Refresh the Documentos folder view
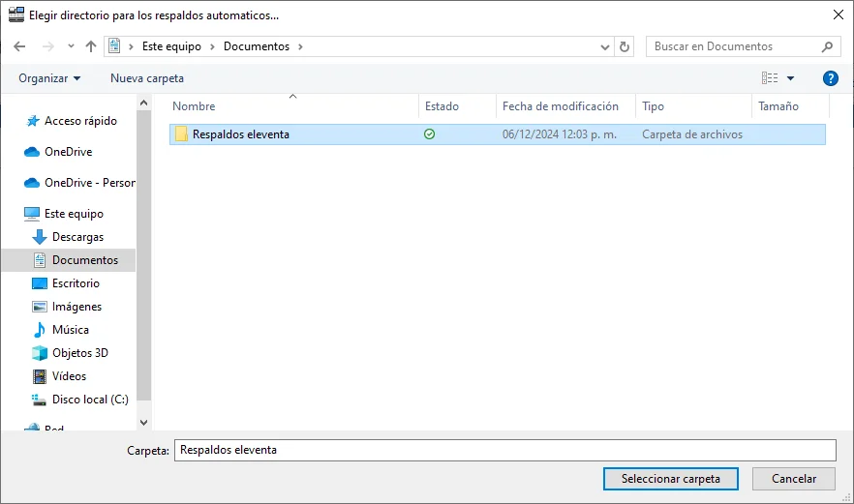Screen dimensions: 854x504 [x=625, y=46]
